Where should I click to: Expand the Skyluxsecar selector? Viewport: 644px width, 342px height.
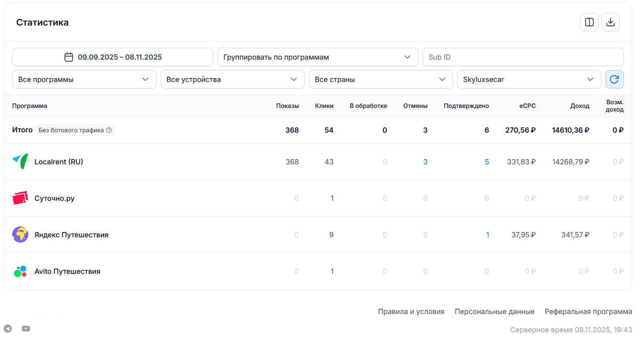[x=528, y=80]
